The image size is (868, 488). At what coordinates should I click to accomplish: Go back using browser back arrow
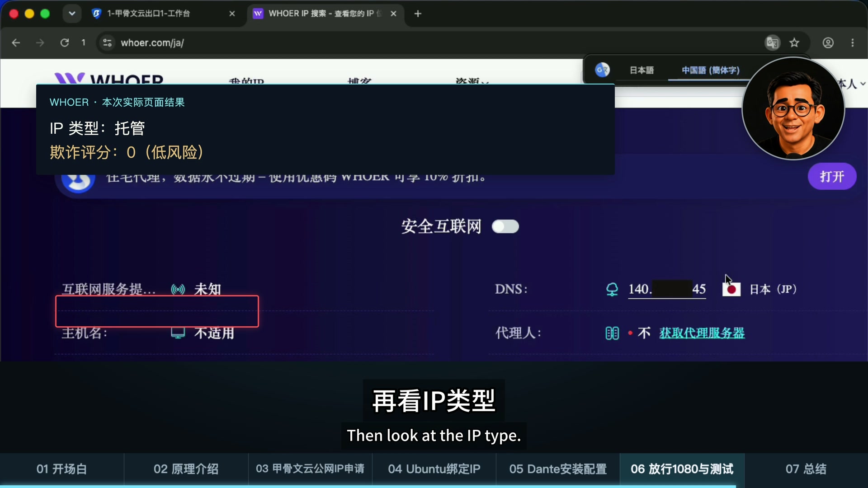coord(16,42)
